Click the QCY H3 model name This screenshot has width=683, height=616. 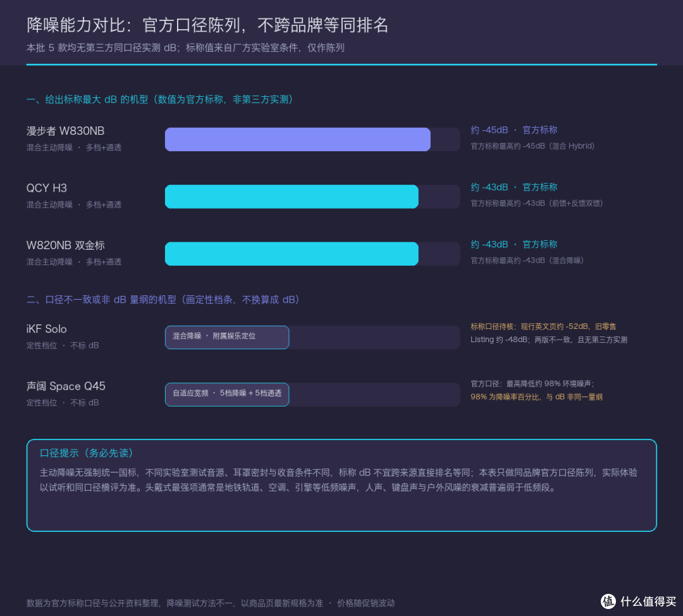click(x=47, y=188)
